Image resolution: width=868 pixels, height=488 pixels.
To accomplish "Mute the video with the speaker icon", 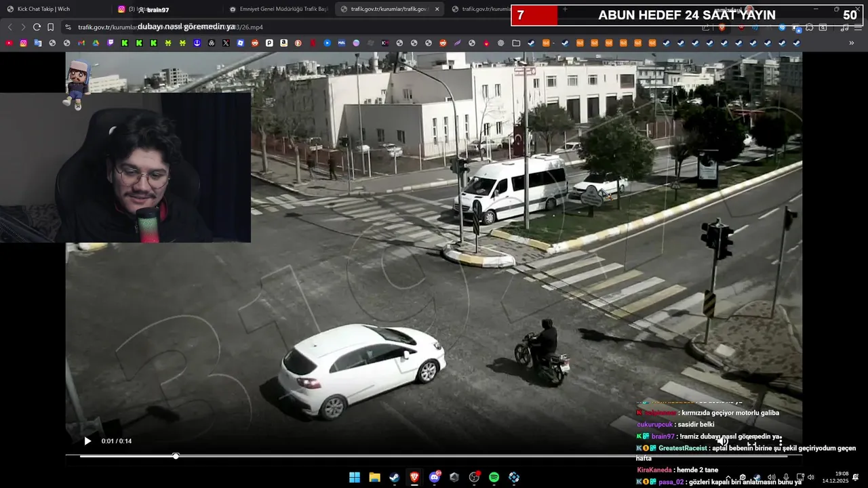I will (x=723, y=441).
